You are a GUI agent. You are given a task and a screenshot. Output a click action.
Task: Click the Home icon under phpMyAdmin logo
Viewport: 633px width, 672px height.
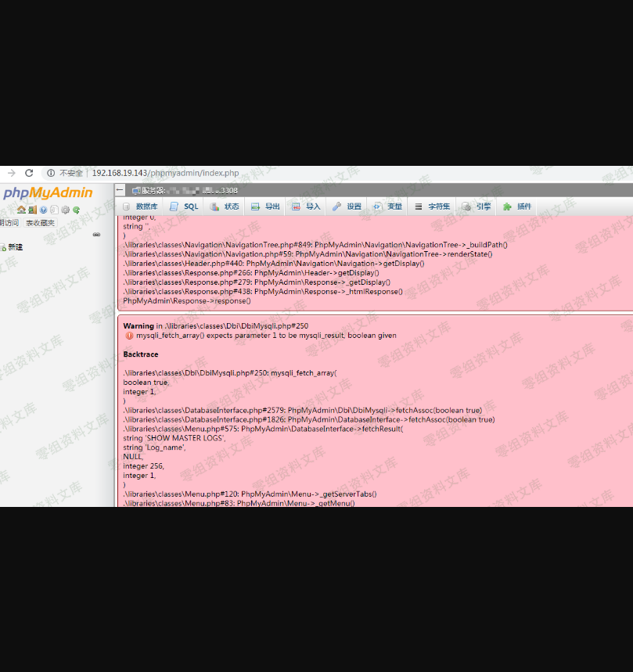click(x=21, y=210)
